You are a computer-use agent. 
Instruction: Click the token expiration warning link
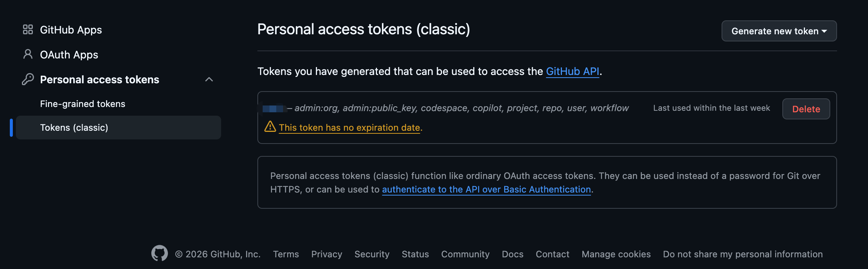tap(349, 128)
